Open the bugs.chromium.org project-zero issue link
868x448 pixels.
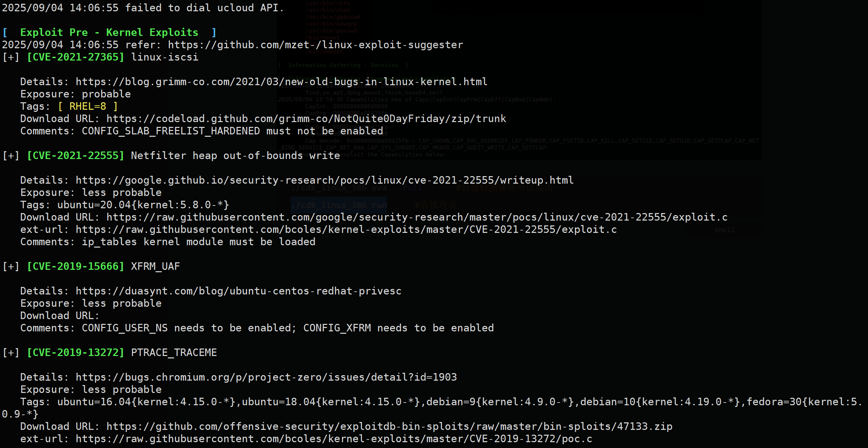(x=266, y=377)
